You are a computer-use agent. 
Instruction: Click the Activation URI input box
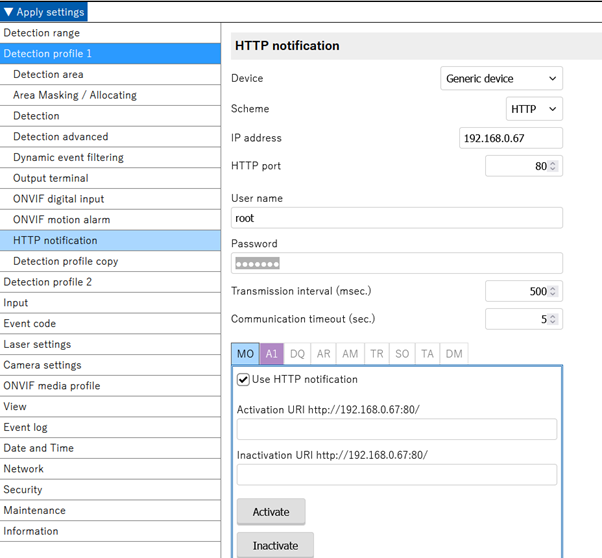[x=396, y=429]
